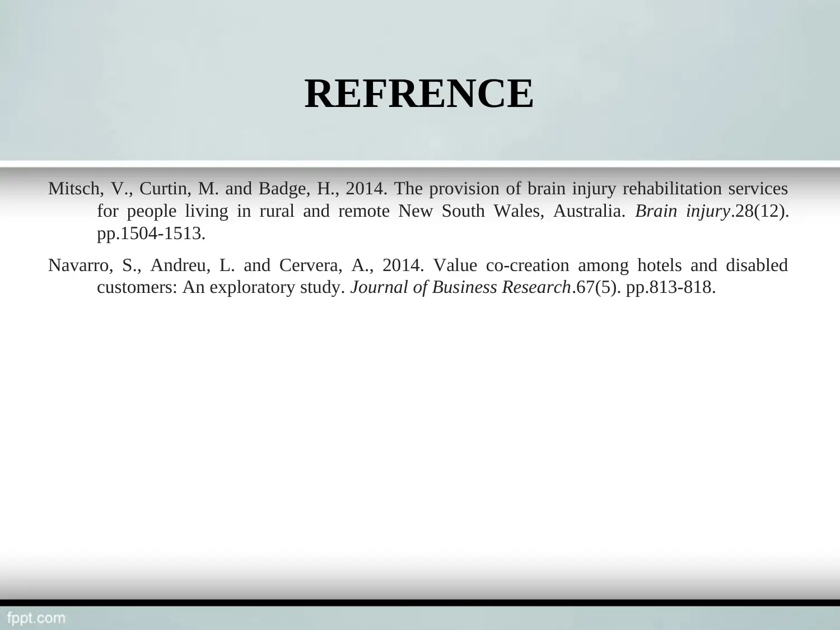Click the page range "pp.813-818."
This screenshot has height=630, width=840.
[671, 287]
